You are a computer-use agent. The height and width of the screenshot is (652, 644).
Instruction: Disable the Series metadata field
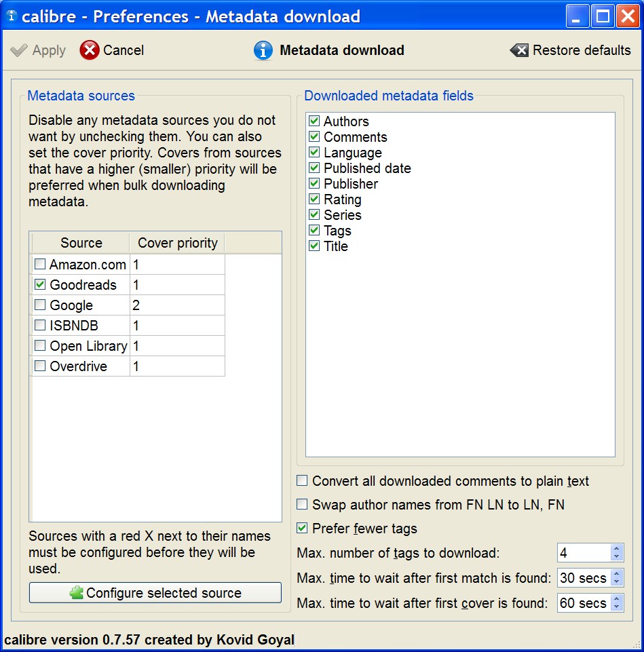[314, 214]
